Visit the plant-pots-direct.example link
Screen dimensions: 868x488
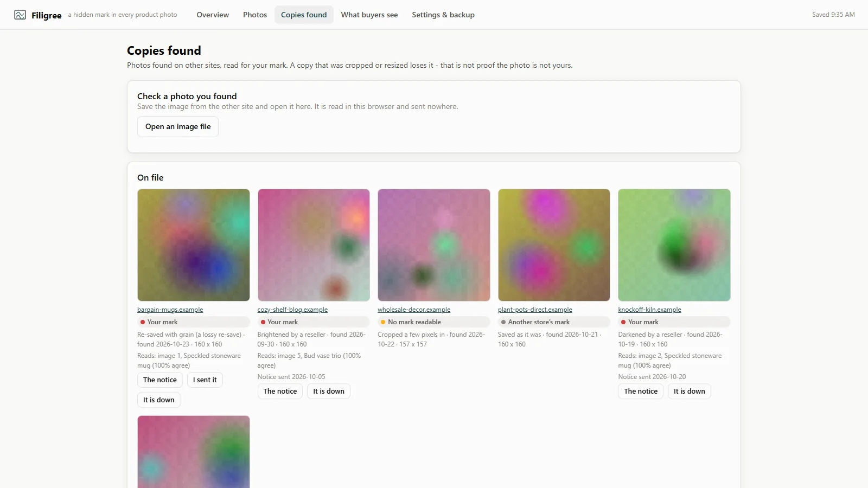535,310
